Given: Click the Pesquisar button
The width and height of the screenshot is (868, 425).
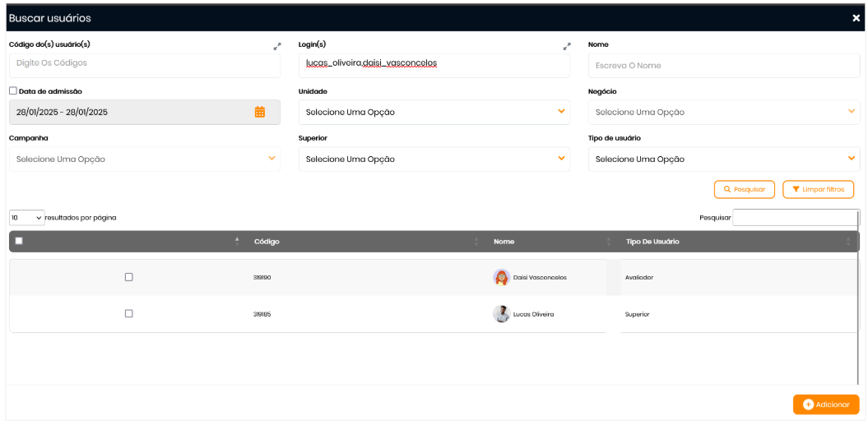Looking at the screenshot, I should [x=745, y=190].
